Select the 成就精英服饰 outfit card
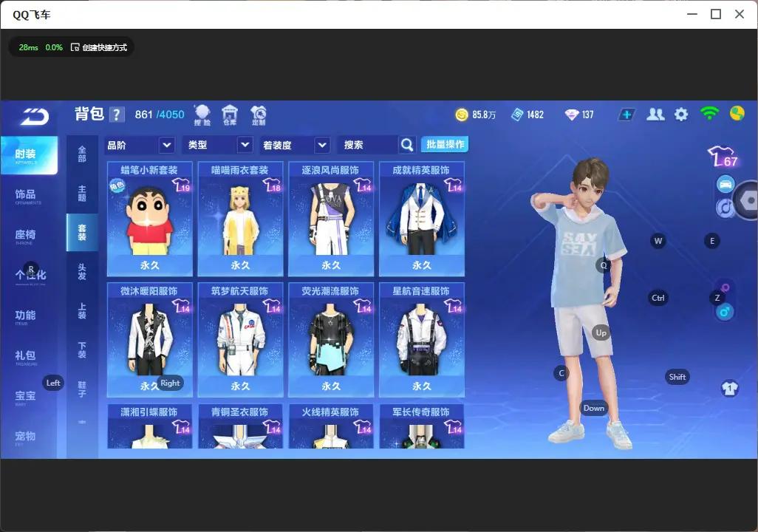758x532 pixels. tap(422, 219)
